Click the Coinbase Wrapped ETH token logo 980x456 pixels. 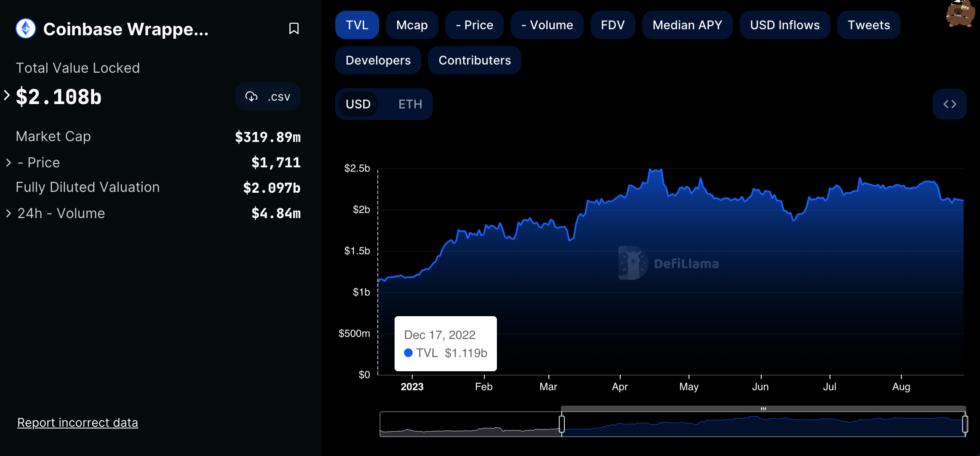point(26,29)
